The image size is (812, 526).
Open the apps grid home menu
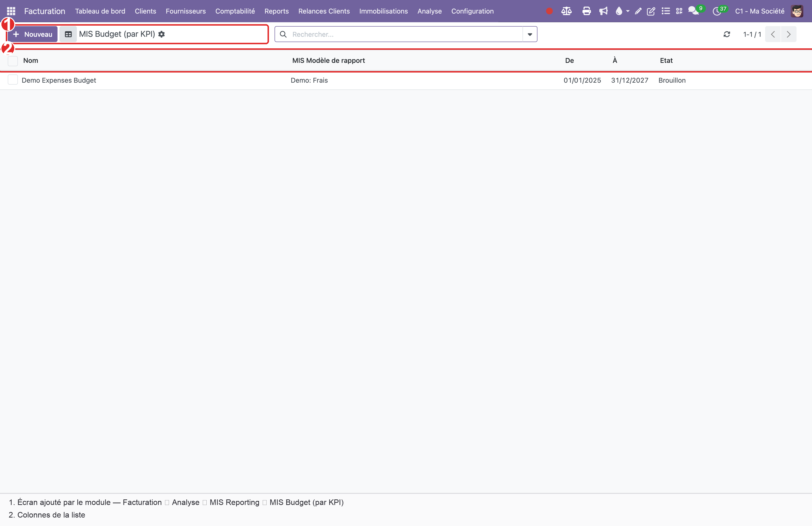coord(11,11)
